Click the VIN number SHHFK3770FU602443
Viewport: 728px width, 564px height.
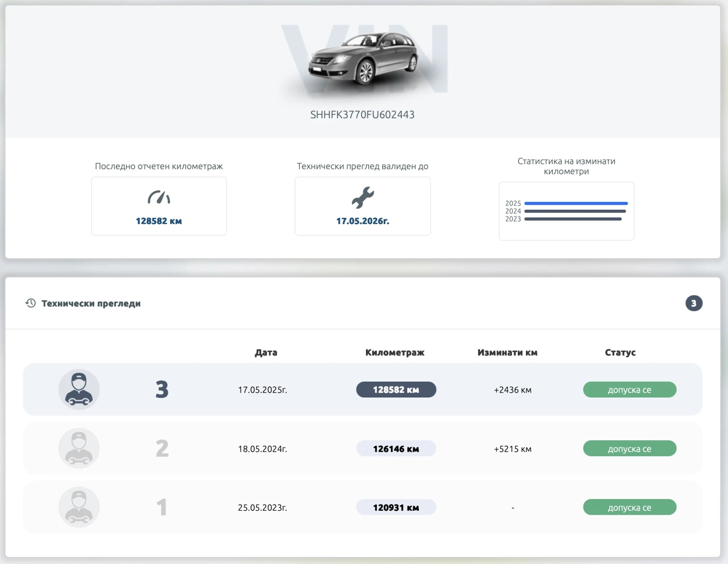[362, 115]
